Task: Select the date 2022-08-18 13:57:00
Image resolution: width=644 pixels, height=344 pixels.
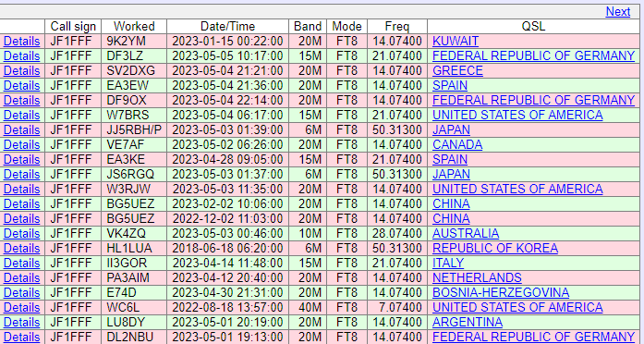Action: [227, 307]
